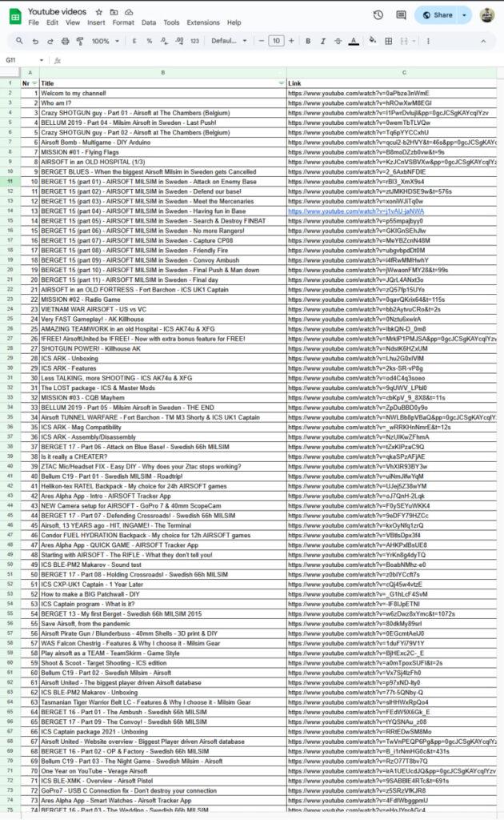This screenshot has height=820, width=504.
Task: Toggle bold formatting
Action: [x=308, y=41]
